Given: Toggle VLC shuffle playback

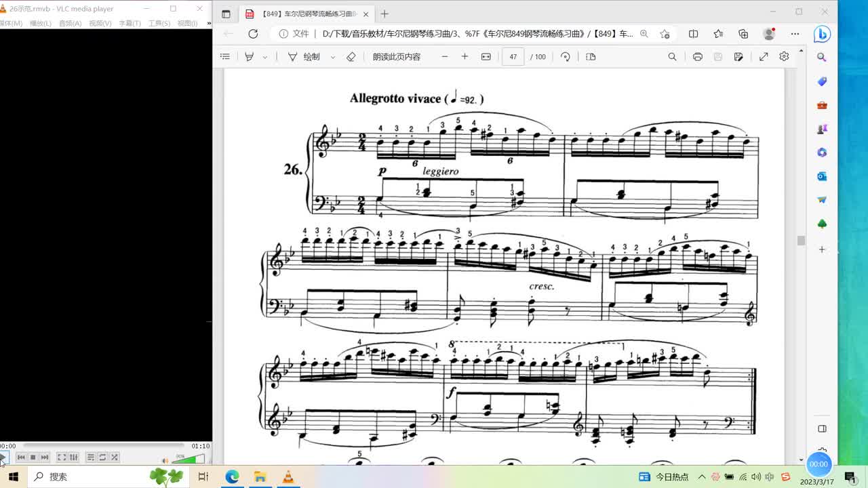Looking at the screenshot, I should pyautogui.click(x=114, y=457).
